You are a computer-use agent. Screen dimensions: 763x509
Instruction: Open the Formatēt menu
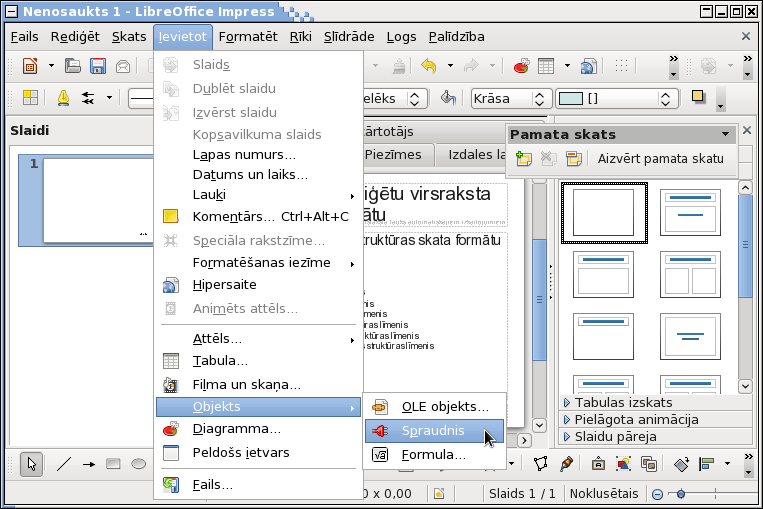(x=248, y=37)
